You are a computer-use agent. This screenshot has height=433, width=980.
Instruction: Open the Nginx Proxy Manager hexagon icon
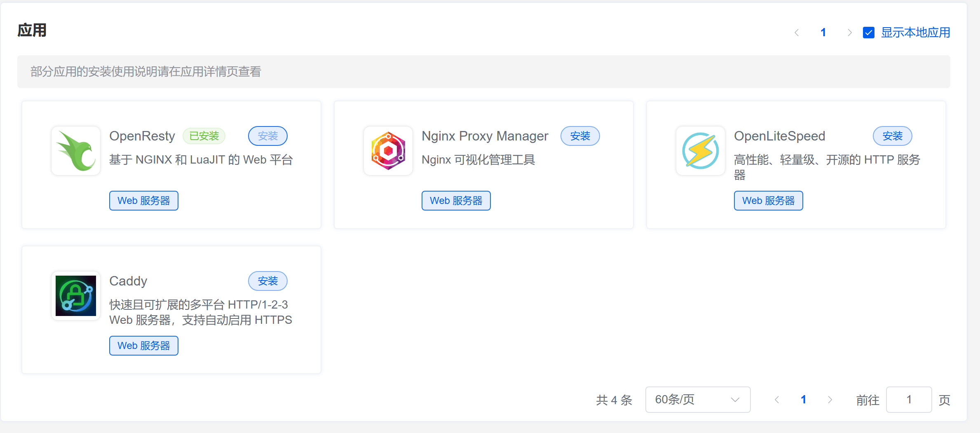tap(388, 151)
